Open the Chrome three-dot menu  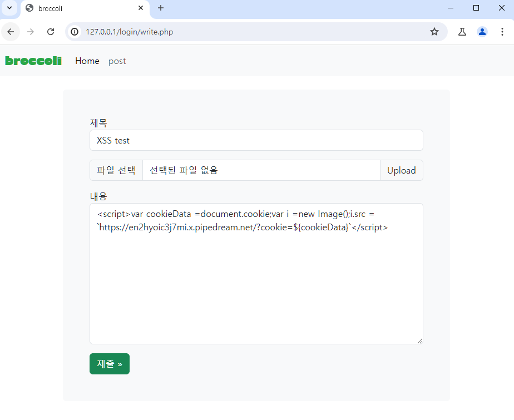click(502, 32)
